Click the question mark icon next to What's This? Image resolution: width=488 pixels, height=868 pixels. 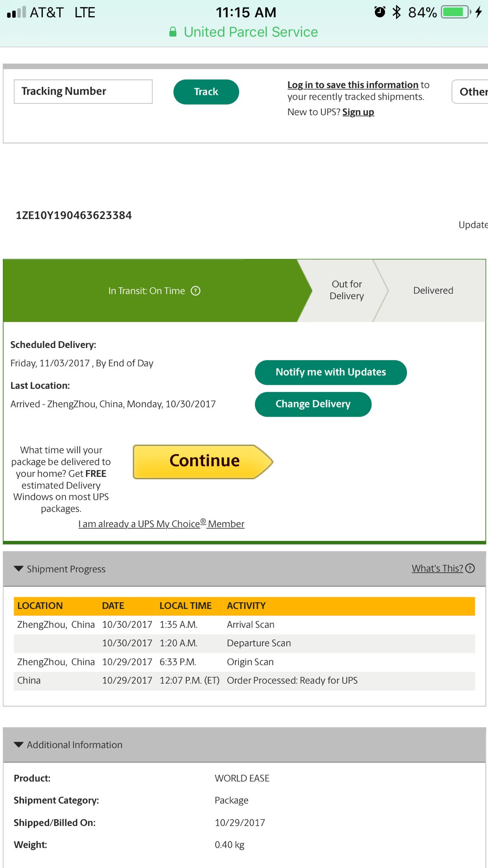[470, 568]
